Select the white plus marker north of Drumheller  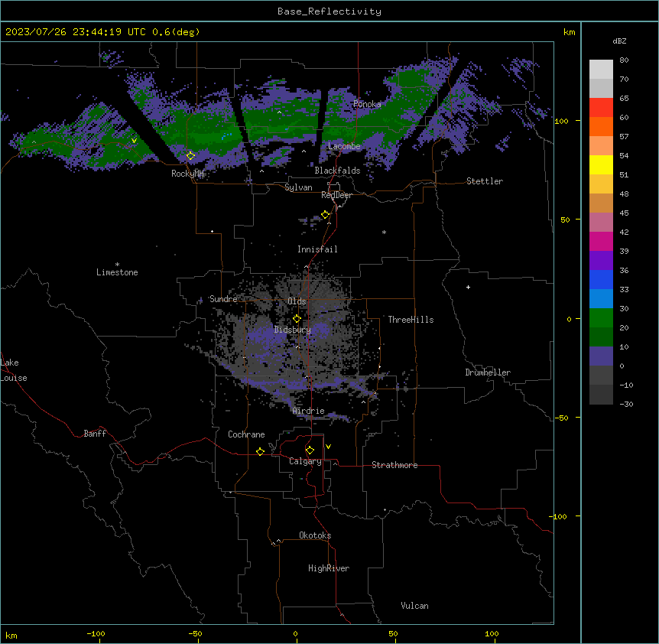click(468, 287)
